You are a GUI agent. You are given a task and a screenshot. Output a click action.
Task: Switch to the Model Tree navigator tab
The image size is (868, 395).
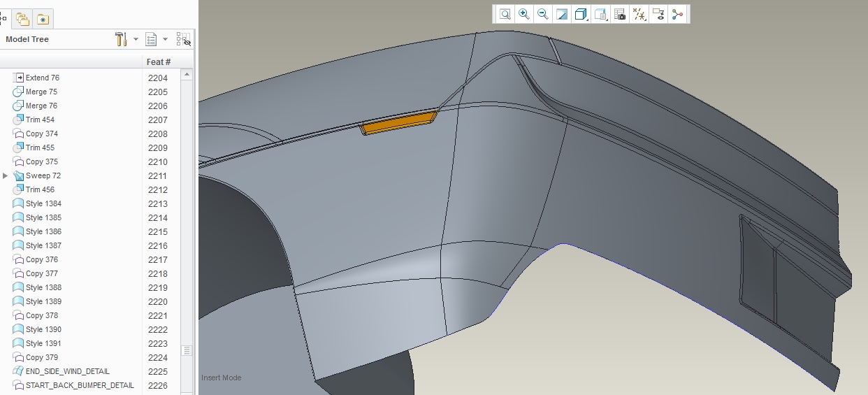click(x=4, y=19)
